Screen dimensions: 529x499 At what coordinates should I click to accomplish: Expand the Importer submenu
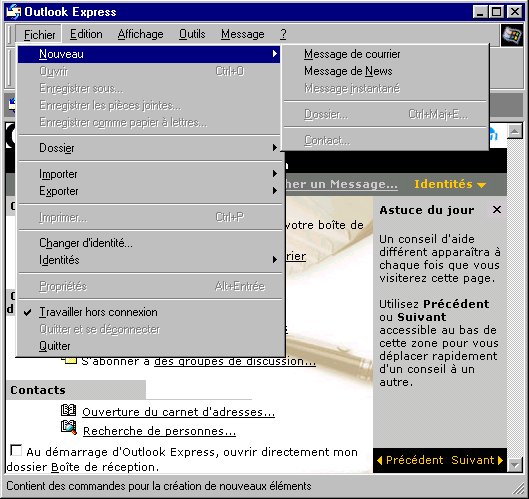pyautogui.click(x=149, y=174)
